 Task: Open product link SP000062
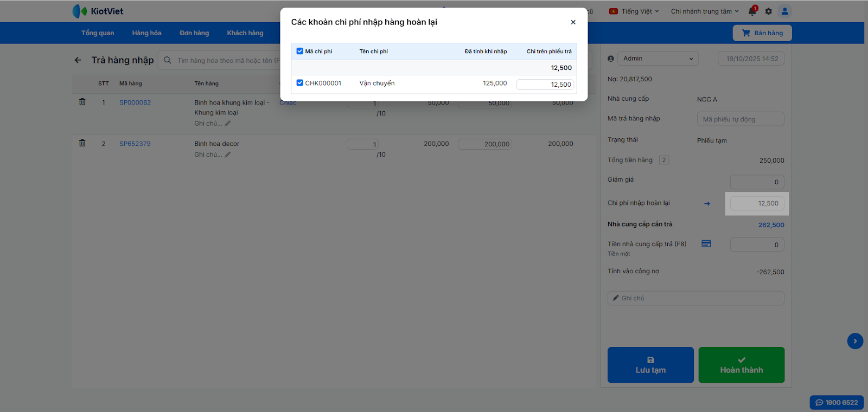135,102
